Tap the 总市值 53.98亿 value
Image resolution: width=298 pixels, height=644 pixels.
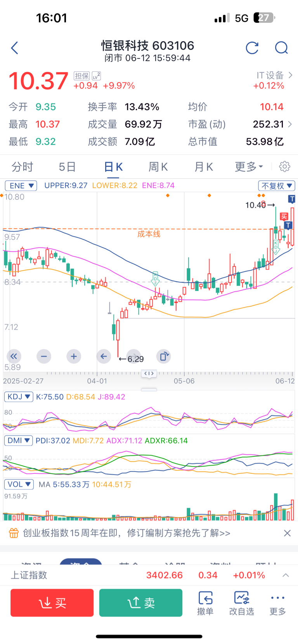[265, 141]
